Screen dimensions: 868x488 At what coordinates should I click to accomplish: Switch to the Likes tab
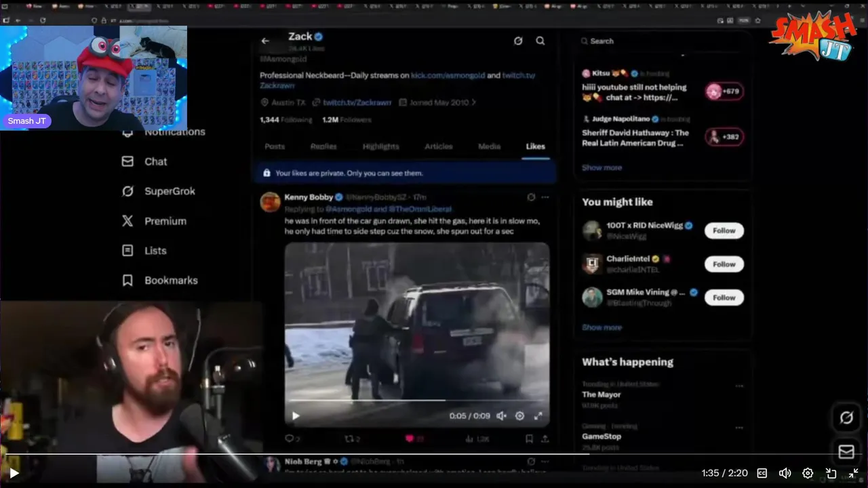535,146
